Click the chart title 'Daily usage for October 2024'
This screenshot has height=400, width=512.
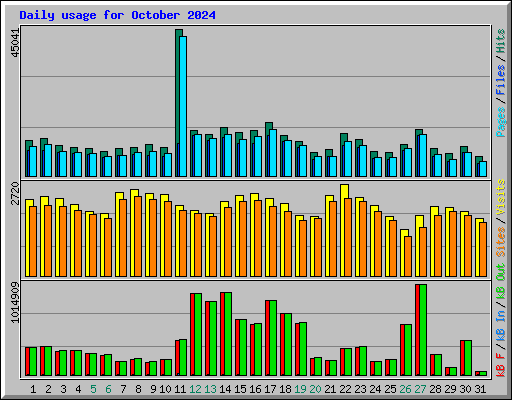click(117, 15)
